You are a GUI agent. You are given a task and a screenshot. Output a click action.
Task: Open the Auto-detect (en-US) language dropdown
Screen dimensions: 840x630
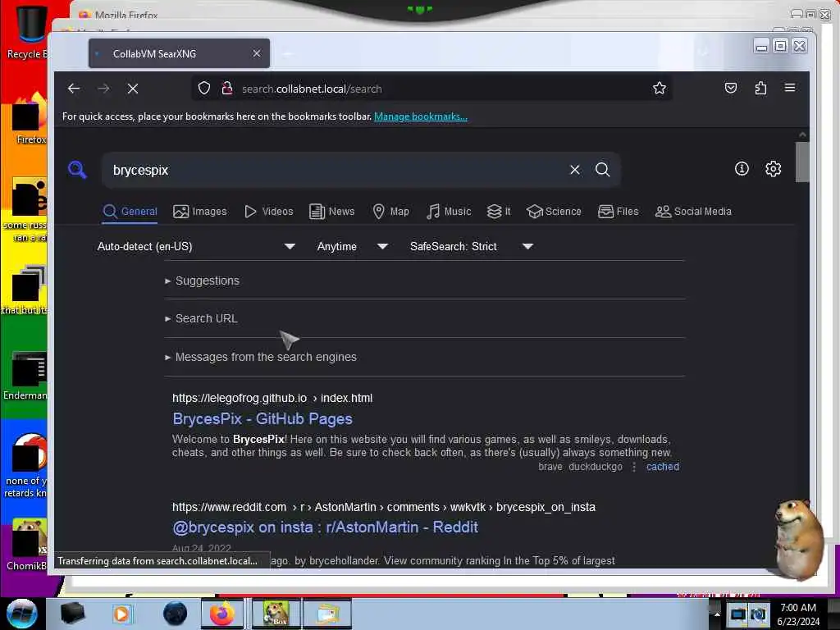pos(196,246)
